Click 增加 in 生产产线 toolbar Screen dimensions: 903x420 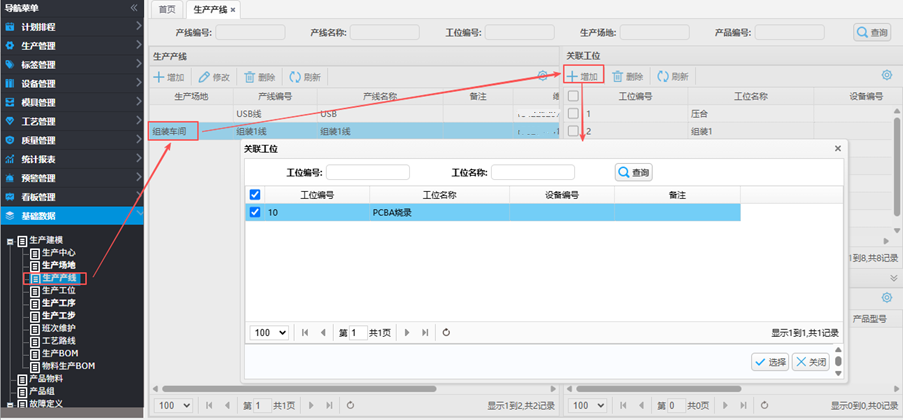(x=169, y=77)
